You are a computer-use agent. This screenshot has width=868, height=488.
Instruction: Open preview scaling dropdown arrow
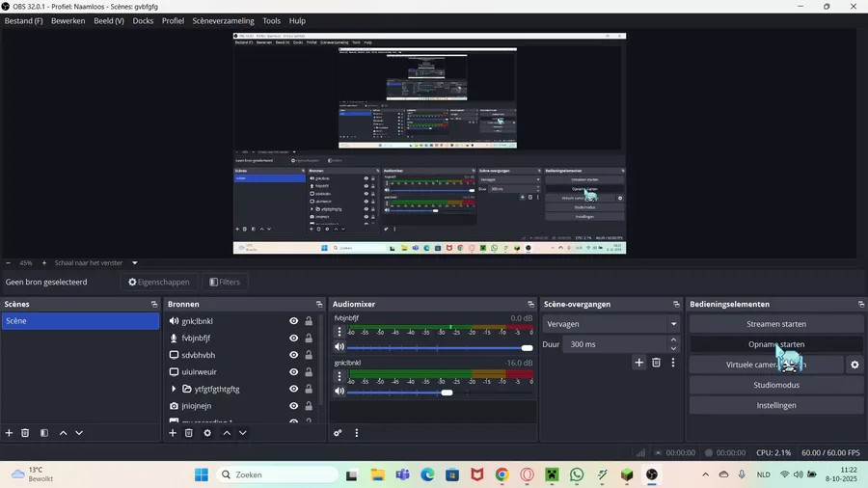[x=134, y=263]
